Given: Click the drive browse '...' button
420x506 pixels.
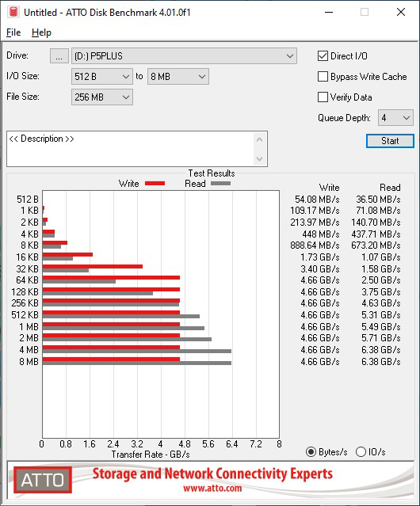Looking at the screenshot, I should coord(59,56).
